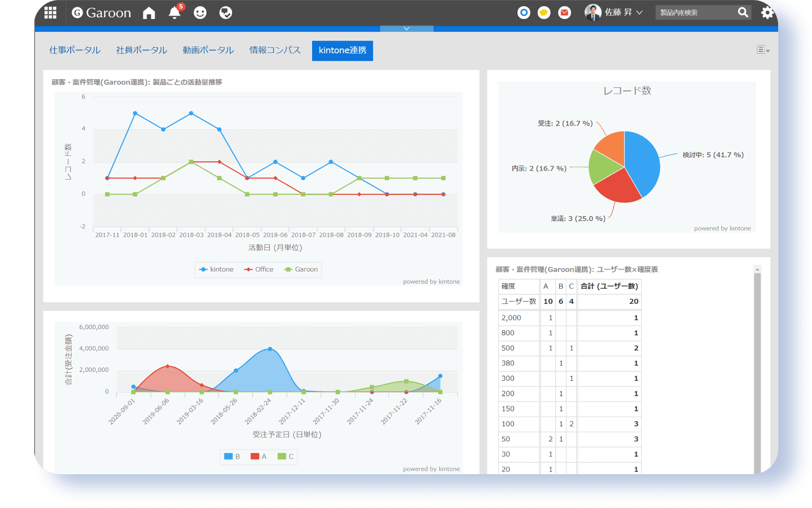Click 検討中: 5 (41.7 %) pie label
The image size is (812, 508).
pyautogui.click(x=713, y=155)
